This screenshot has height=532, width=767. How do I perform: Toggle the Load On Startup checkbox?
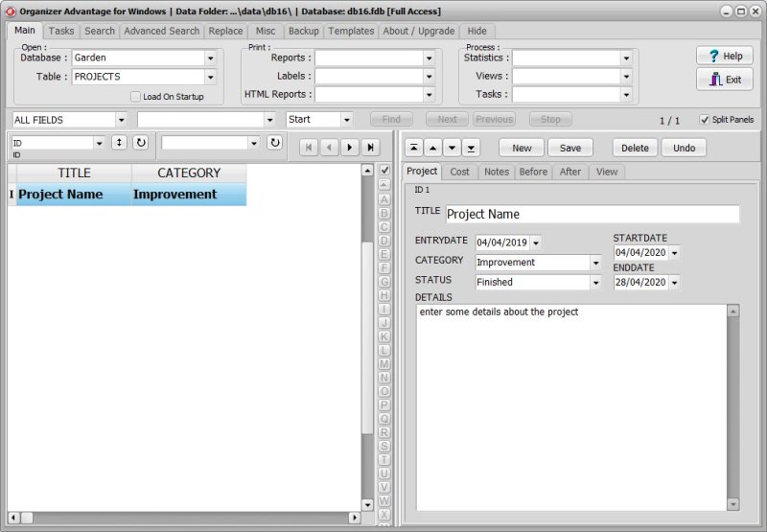pos(135,96)
